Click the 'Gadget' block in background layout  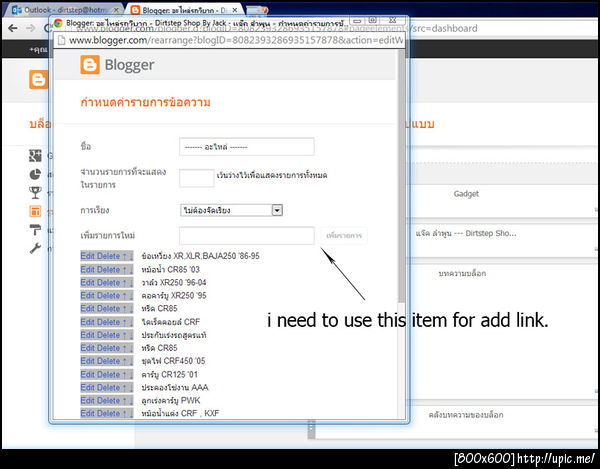466,194
